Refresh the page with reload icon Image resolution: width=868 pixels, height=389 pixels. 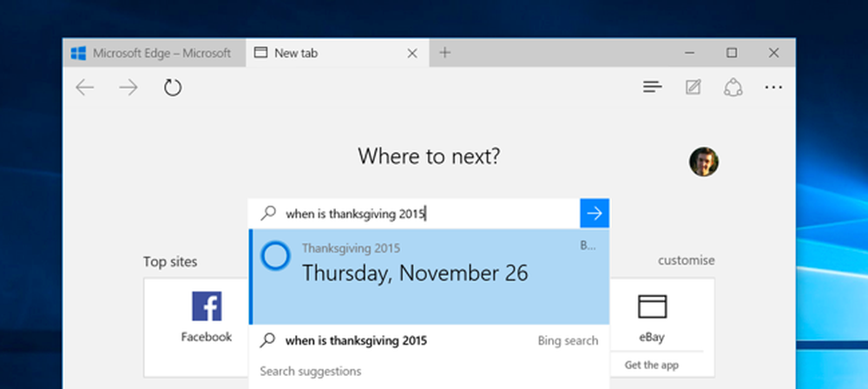point(173,88)
